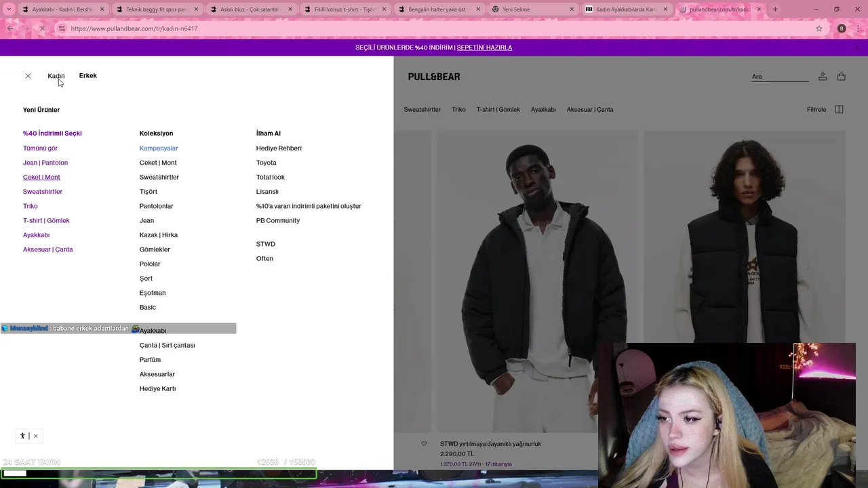Screen dimensions: 868x488
Task: Open Aksesuar | Çanta sale link
Action: pyautogui.click(x=47, y=249)
